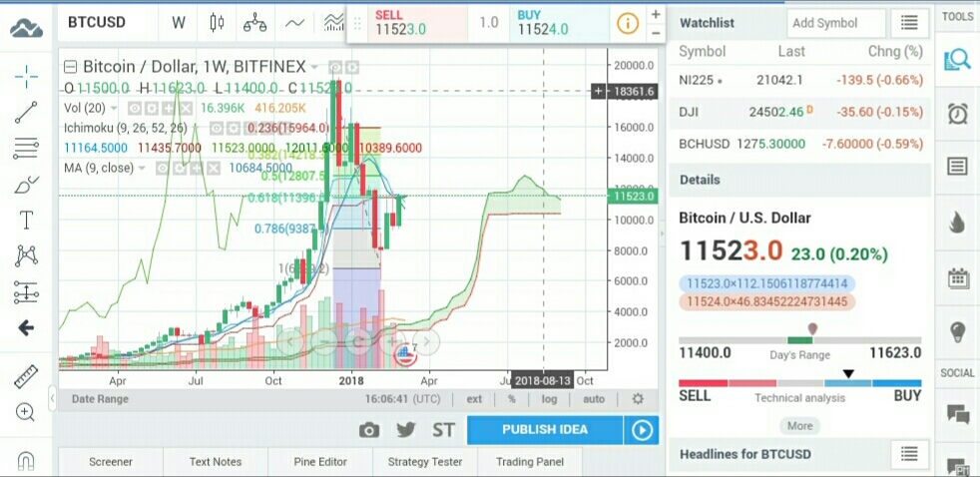The width and height of the screenshot is (980, 477).
Task: Click the US flag economic event marker
Action: (406, 356)
